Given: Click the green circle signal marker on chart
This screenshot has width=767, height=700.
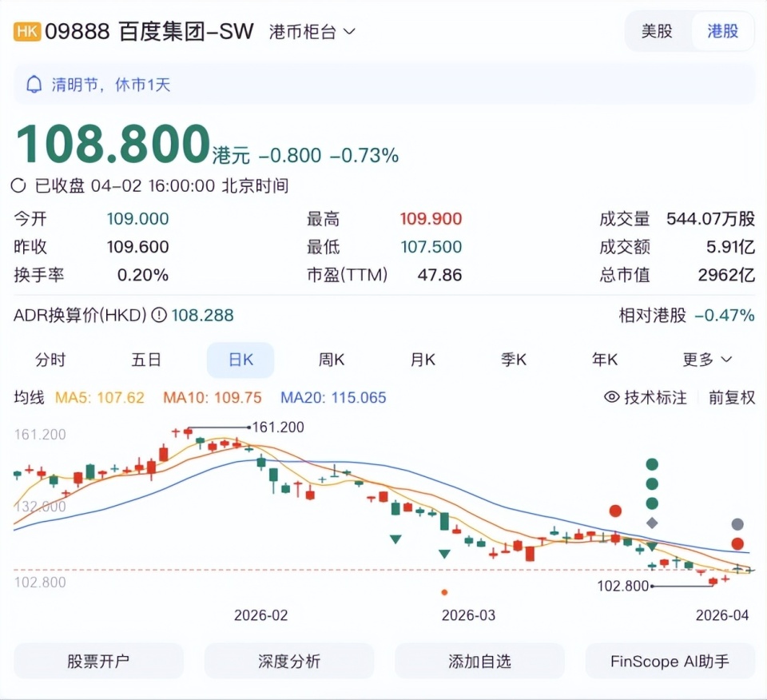Looking at the screenshot, I should [x=652, y=463].
